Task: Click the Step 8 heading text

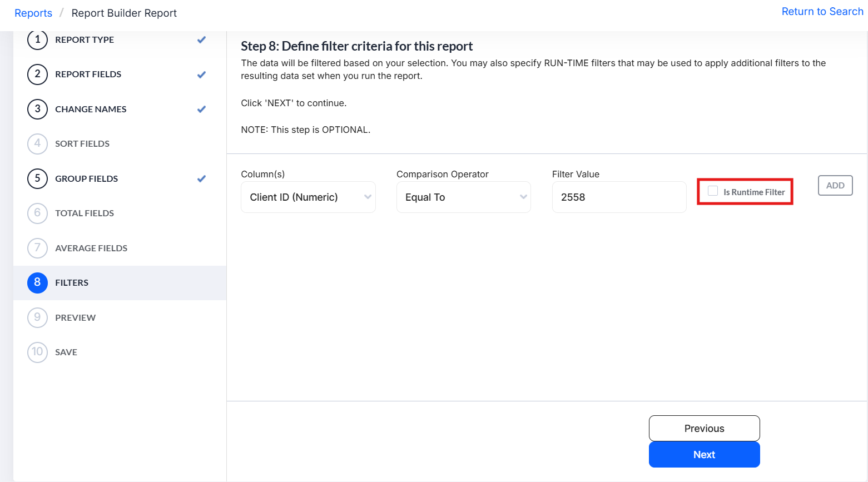Action: pyautogui.click(x=356, y=46)
